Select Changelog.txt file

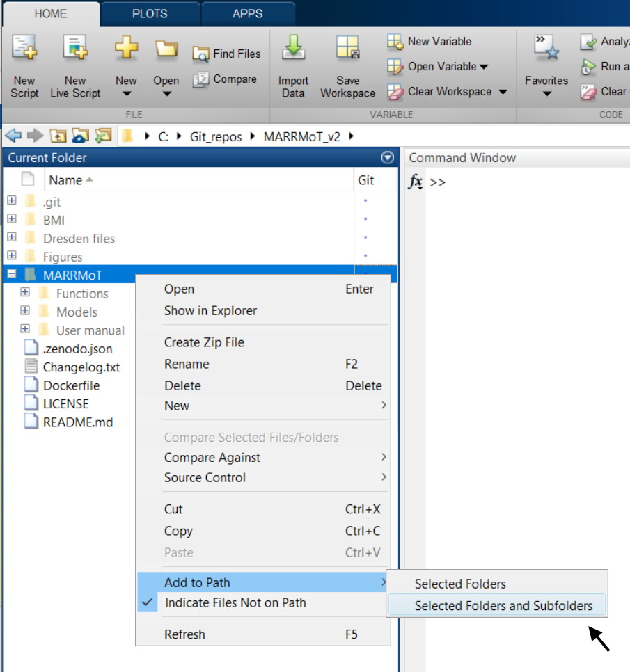click(x=81, y=367)
